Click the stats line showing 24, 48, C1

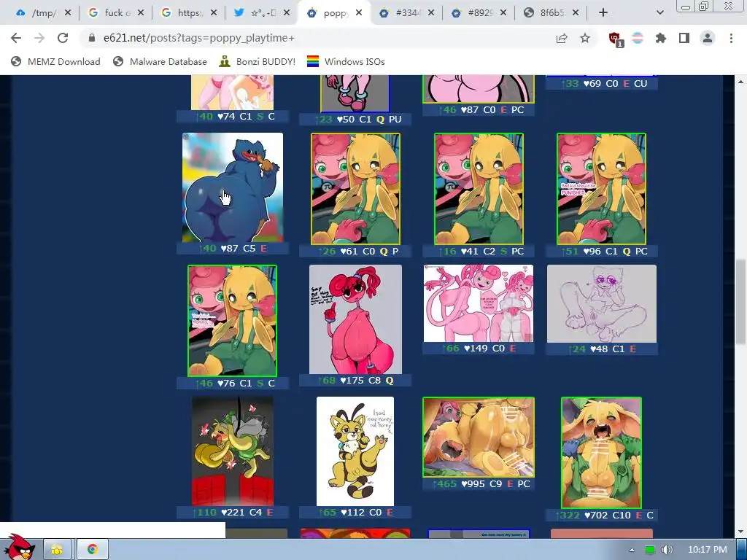coord(601,349)
